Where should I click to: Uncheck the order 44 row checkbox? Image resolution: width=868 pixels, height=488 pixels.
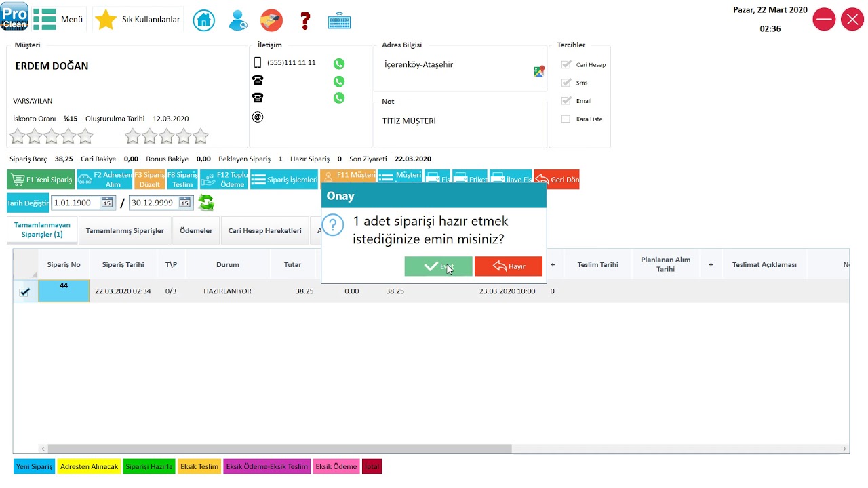[24, 292]
